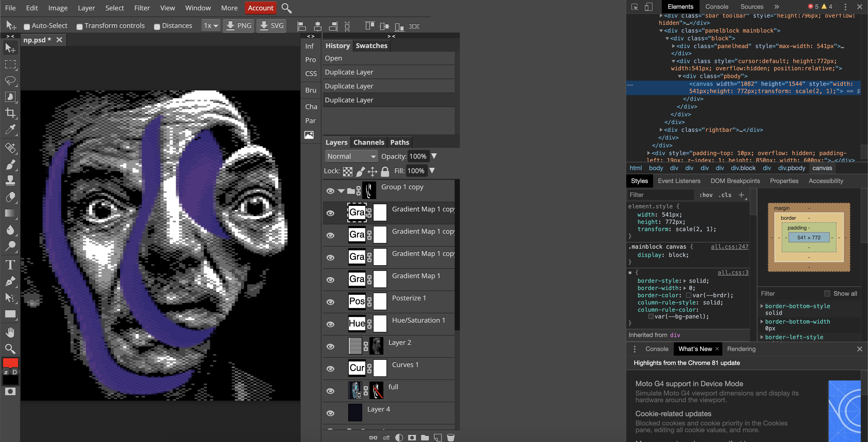Open the 1x zoom level dropdown

coord(211,25)
